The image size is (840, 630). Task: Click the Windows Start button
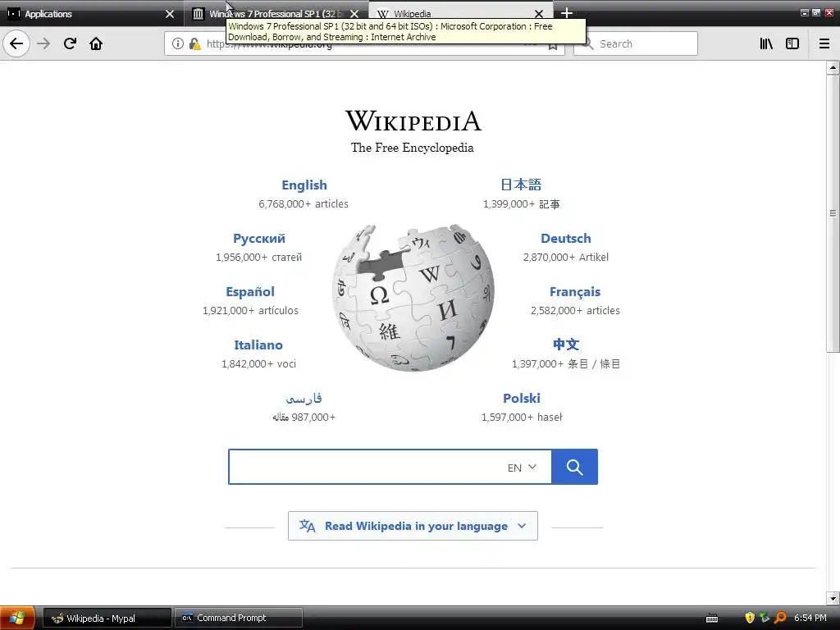click(x=17, y=618)
